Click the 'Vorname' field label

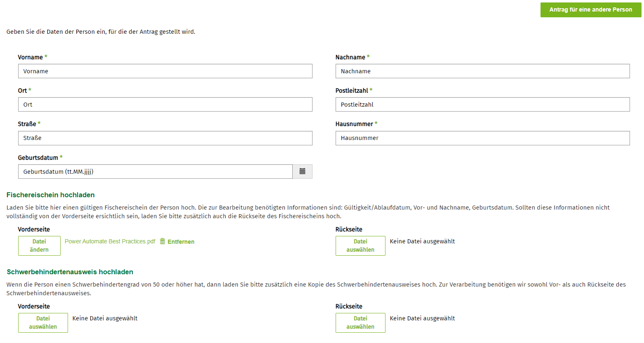coord(30,57)
